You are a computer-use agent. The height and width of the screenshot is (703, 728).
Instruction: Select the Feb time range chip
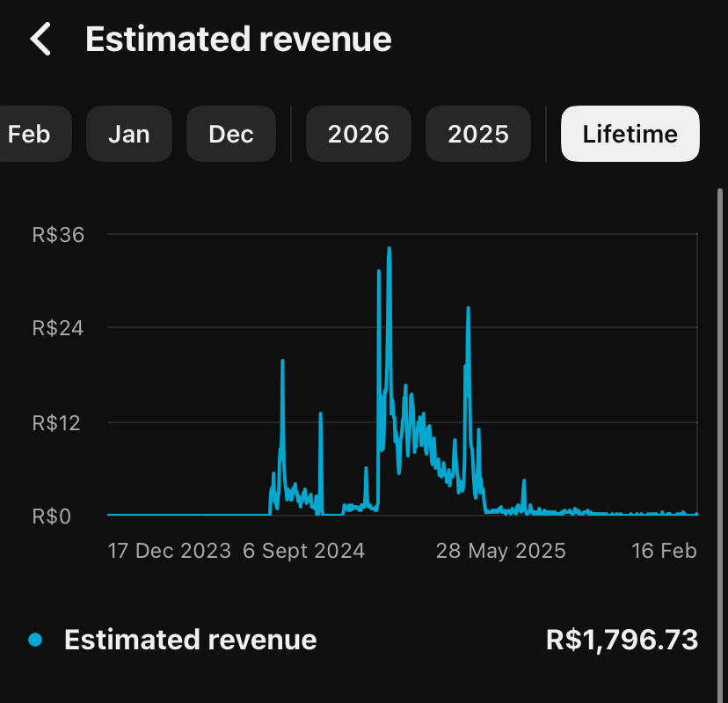pyautogui.click(x=29, y=135)
